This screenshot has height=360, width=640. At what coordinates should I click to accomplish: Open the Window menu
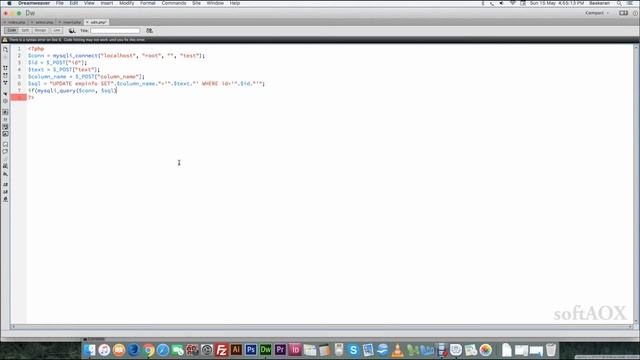(215, 3)
